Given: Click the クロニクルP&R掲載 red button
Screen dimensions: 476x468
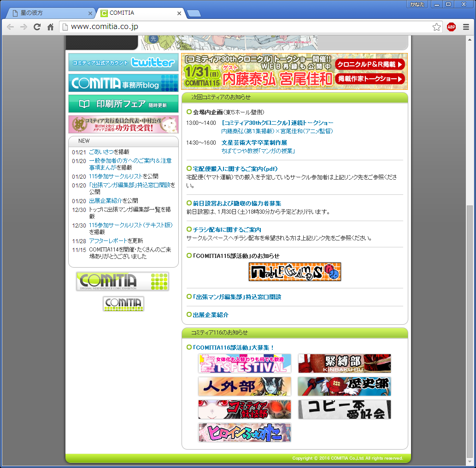Looking at the screenshot, I should tap(370, 64).
